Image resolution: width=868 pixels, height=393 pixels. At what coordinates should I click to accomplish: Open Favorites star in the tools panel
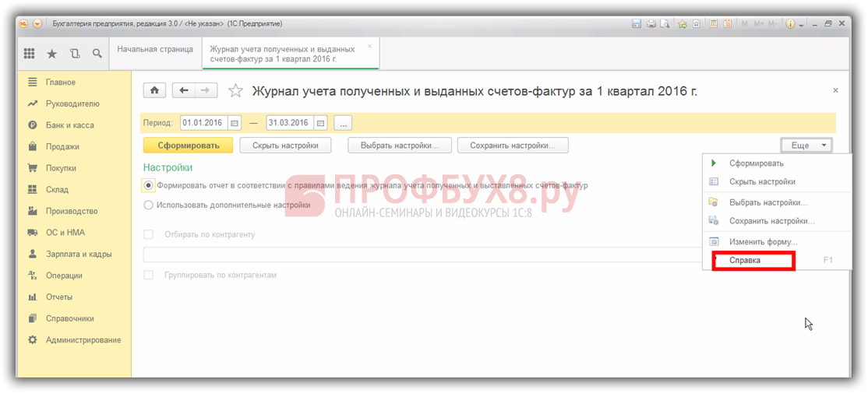click(51, 54)
